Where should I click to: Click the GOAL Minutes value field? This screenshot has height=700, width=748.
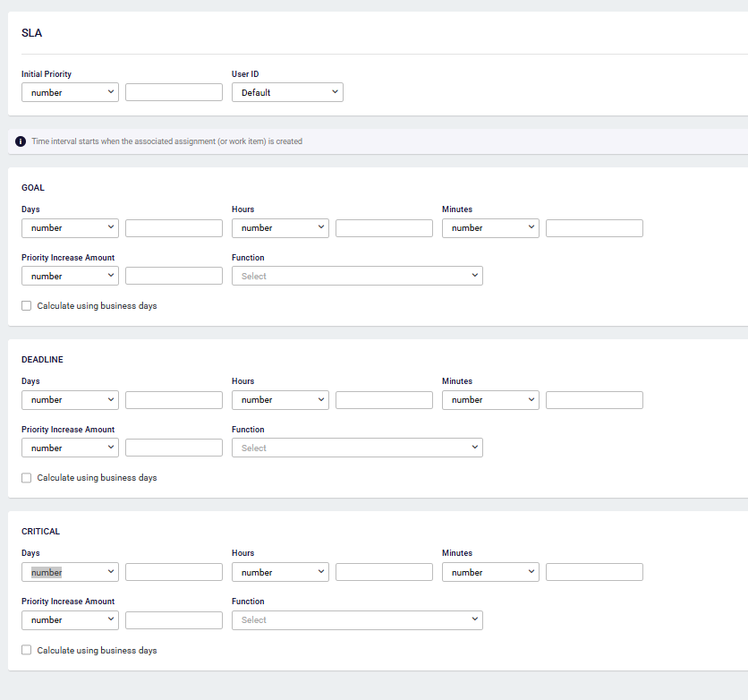coord(595,228)
